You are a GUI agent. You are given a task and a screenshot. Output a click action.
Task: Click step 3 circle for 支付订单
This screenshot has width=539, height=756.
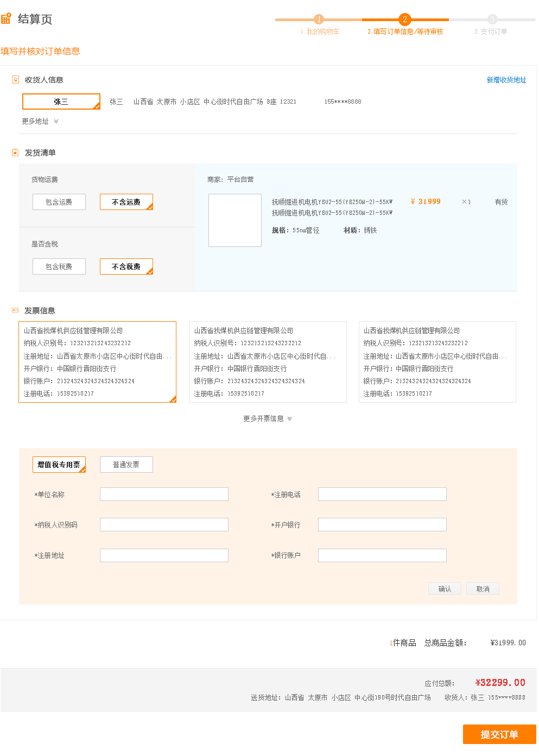click(x=492, y=20)
